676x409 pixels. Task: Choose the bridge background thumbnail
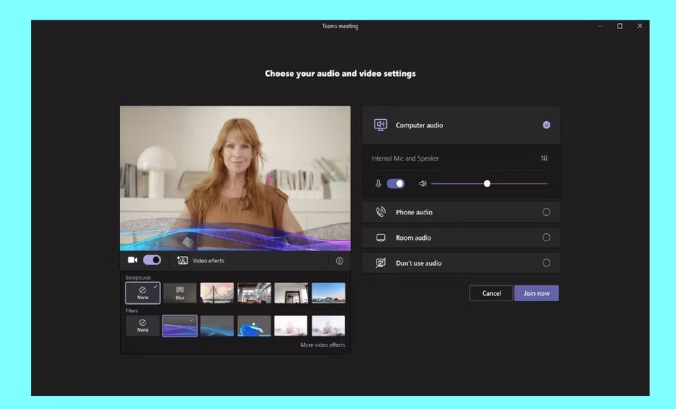(x=217, y=293)
